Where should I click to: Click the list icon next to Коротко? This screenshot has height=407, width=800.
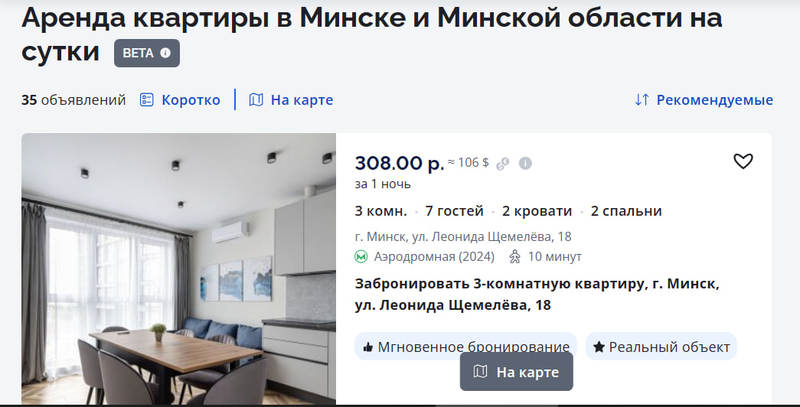click(x=146, y=100)
